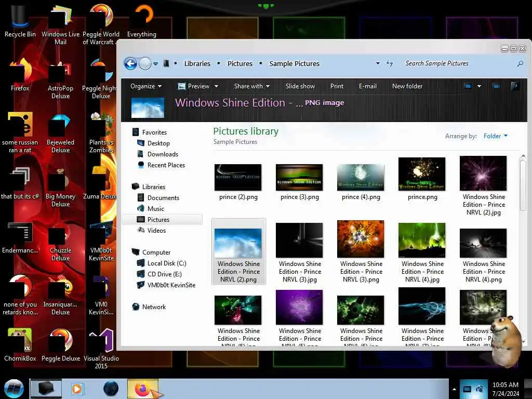Click Pictures in the address breadcrumb

coord(240,63)
